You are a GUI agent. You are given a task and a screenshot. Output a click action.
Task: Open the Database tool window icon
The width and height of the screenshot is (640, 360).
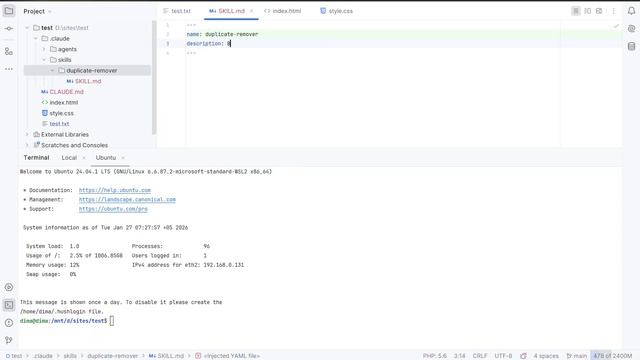pos(631,46)
